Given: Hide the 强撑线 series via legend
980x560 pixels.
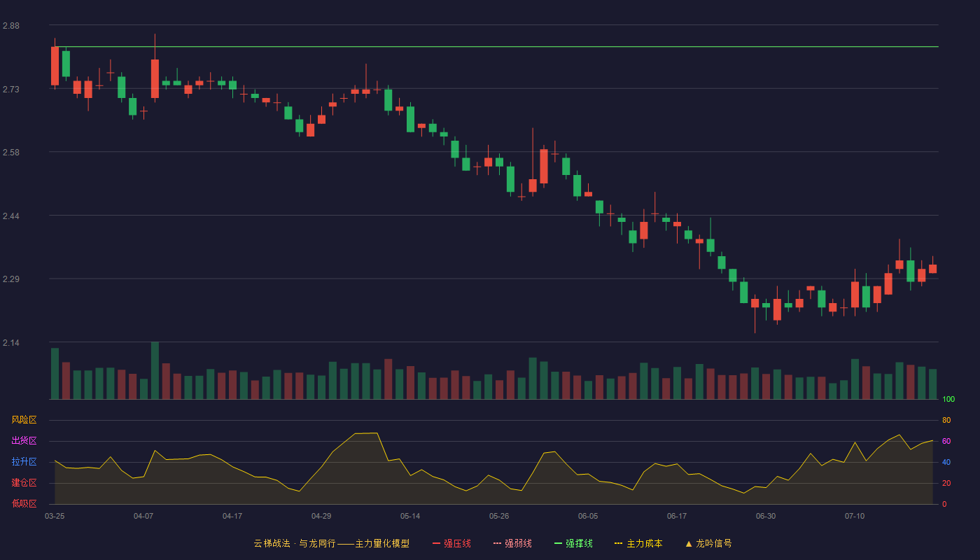Looking at the screenshot, I should (573, 543).
